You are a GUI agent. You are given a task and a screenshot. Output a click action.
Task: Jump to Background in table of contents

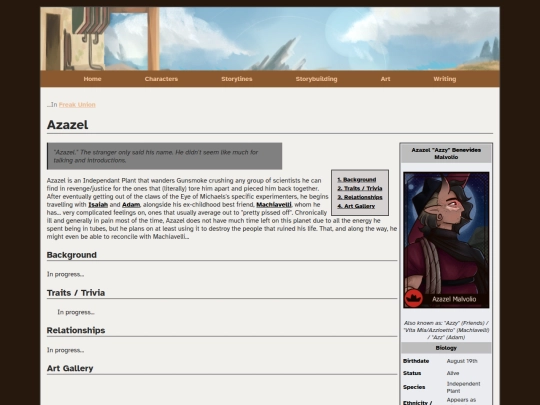click(357, 179)
